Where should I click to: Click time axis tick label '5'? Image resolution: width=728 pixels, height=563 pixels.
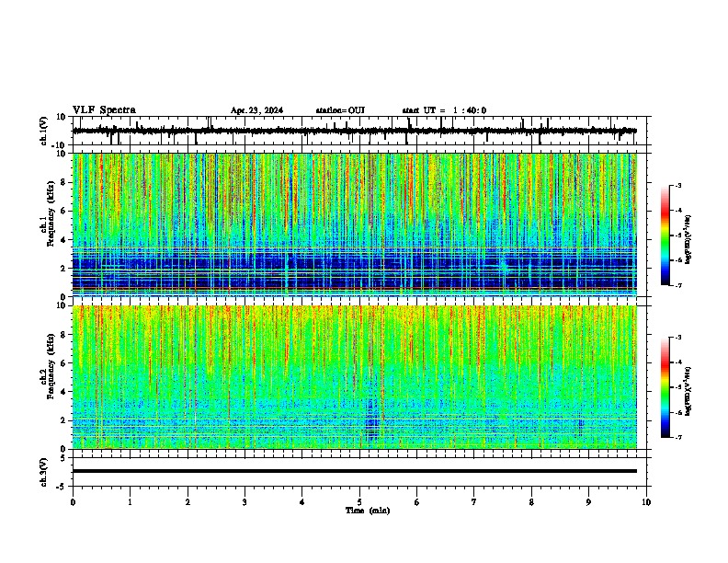tap(359, 502)
